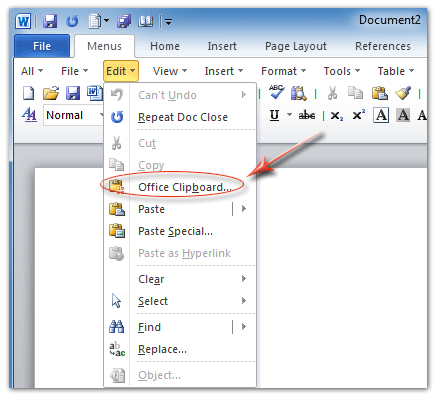This screenshot has height=400, width=441.
Task: Choose Repeat Doc Close from Edit menu
Action: click(180, 117)
